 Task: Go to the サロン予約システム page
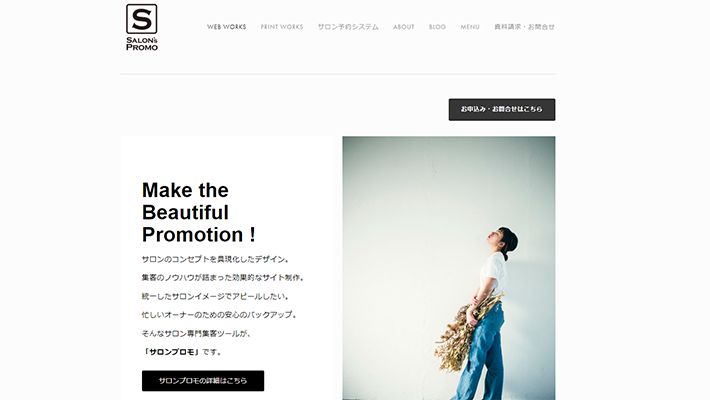[x=348, y=27]
